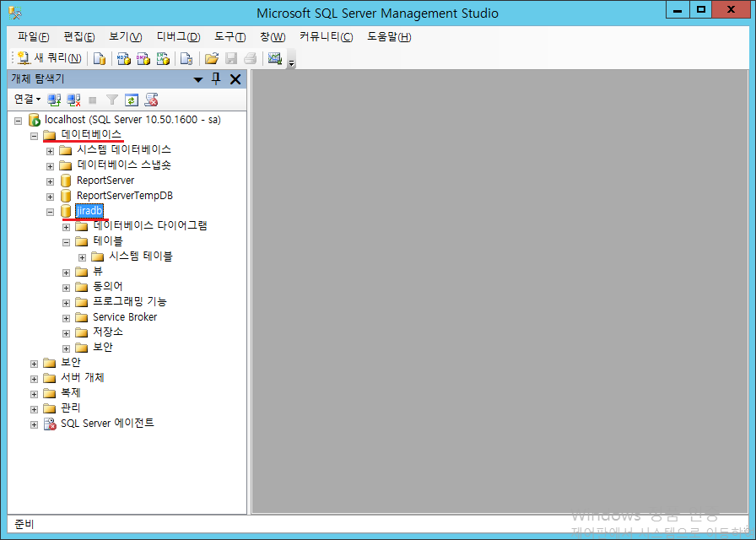Open the 도구(T) menu
Image resolution: width=756 pixels, height=540 pixels.
coord(229,36)
